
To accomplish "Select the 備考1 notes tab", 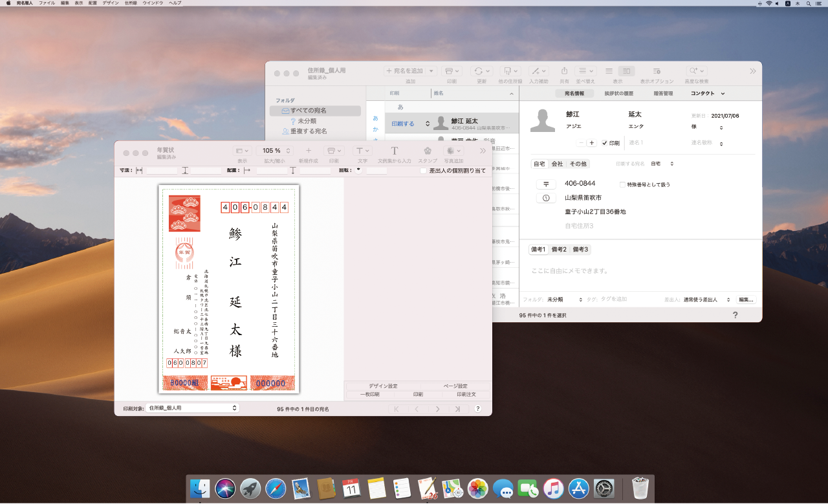I will 539,249.
